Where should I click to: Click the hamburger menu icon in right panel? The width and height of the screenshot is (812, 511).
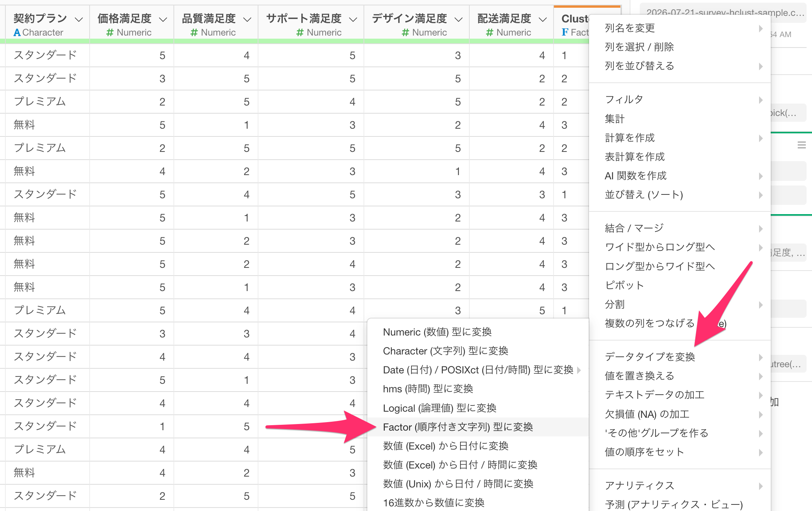802,145
